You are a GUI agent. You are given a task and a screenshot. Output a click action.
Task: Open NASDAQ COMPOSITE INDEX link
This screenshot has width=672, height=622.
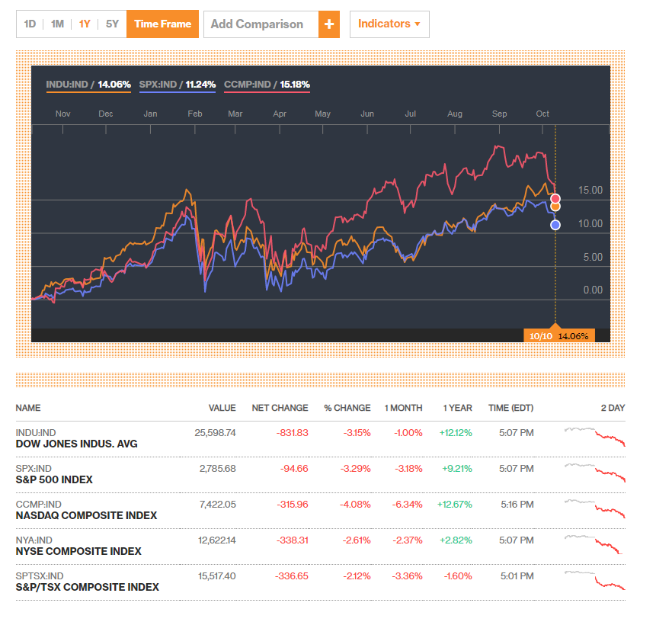click(x=86, y=515)
